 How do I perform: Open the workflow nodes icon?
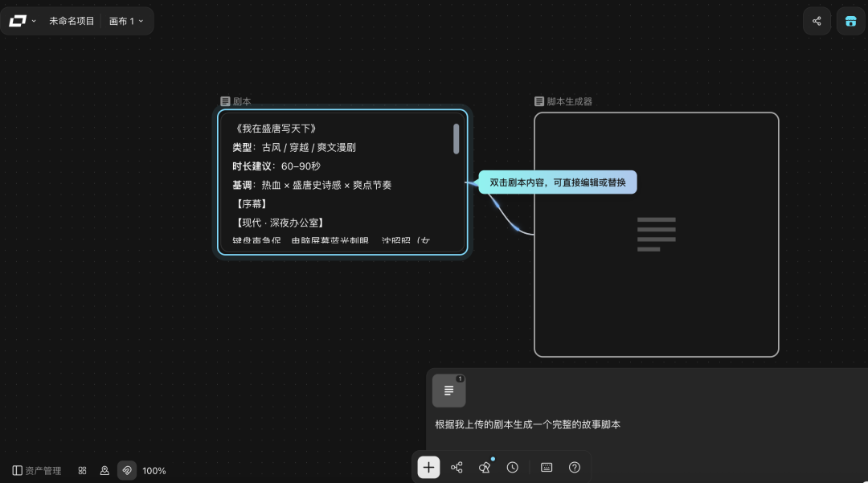point(457,468)
